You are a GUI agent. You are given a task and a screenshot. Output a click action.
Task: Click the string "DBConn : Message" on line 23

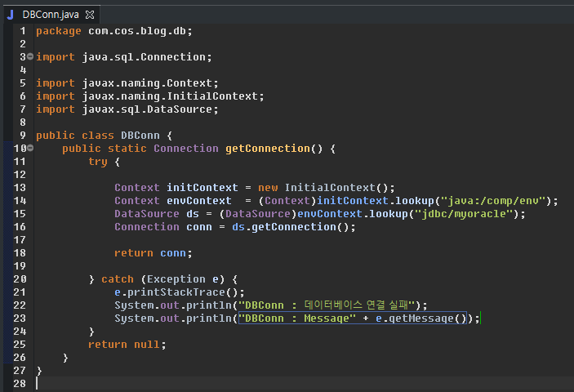click(x=297, y=318)
